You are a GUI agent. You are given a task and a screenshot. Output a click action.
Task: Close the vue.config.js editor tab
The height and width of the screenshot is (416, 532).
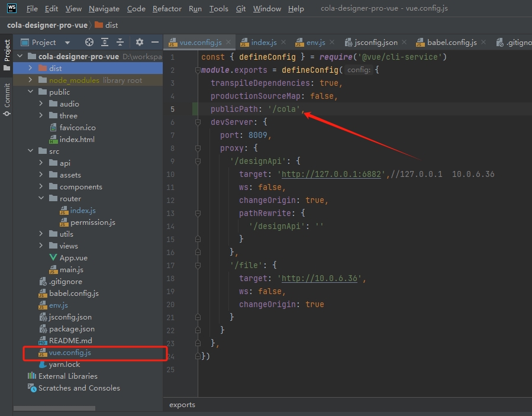click(228, 43)
